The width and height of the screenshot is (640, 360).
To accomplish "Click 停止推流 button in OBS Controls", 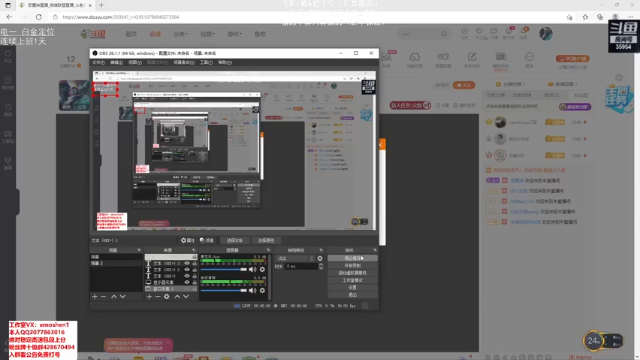I will point(353,258).
